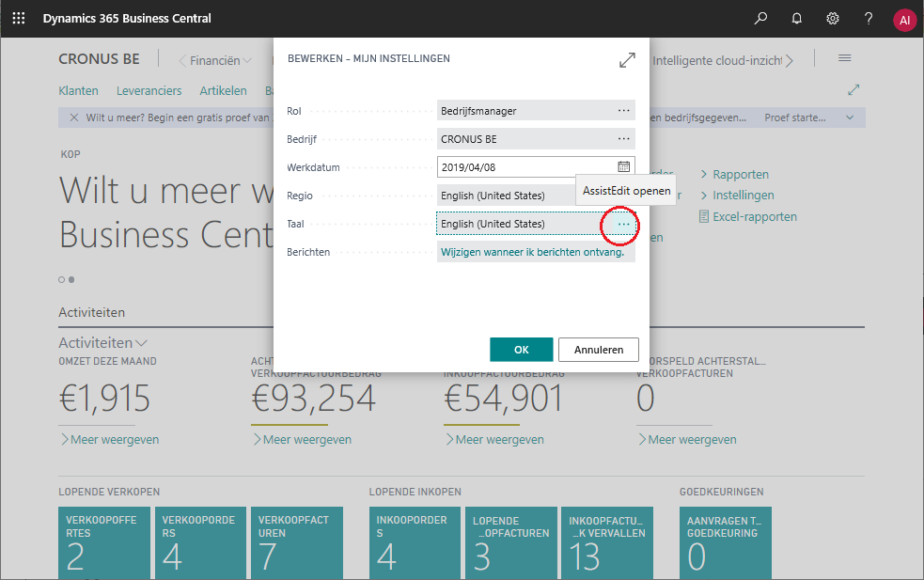Open the notifications bell

coord(797,18)
